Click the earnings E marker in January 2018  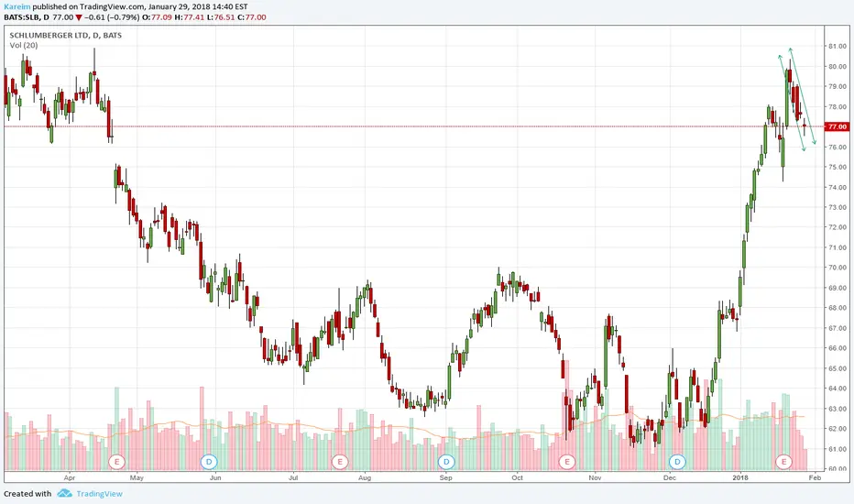coord(783,462)
